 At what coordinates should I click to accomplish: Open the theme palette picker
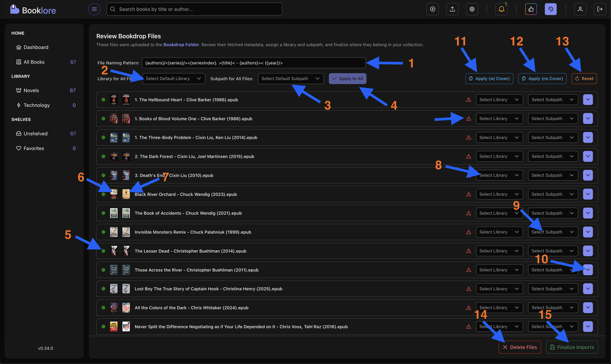tap(551, 9)
